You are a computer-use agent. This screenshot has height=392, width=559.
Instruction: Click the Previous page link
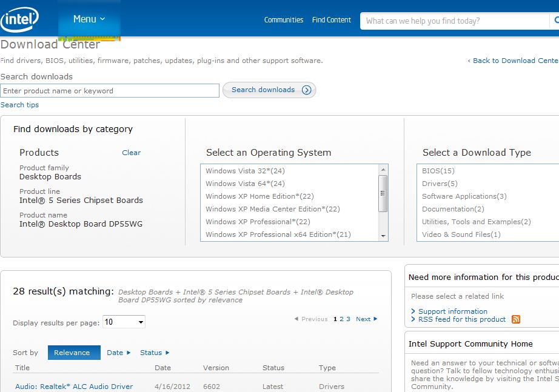[311, 319]
